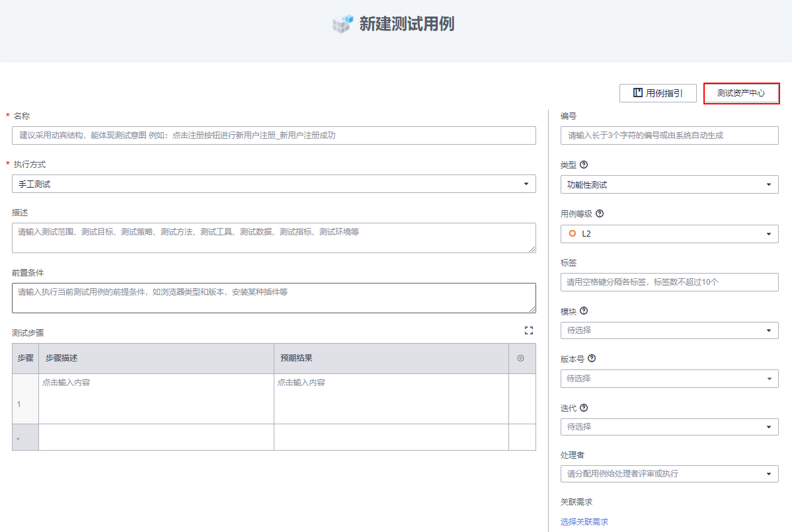Click step 1 步骤描述 cell in test steps
The width and height of the screenshot is (792, 532).
(x=156, y=399)
